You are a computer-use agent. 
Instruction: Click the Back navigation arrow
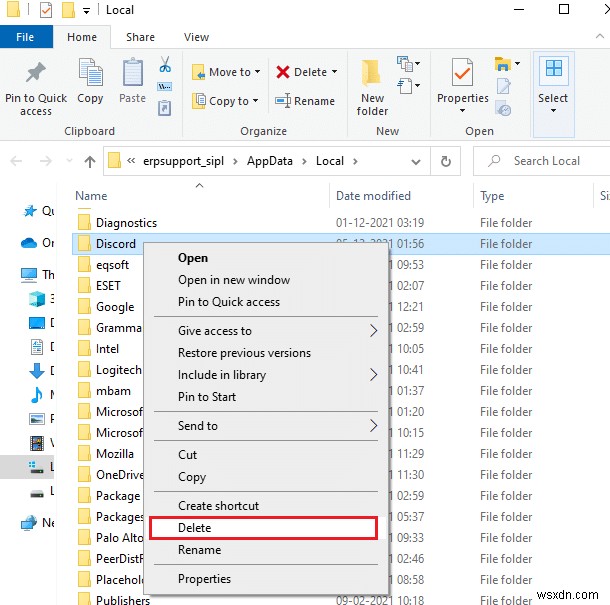coord(16,161)
